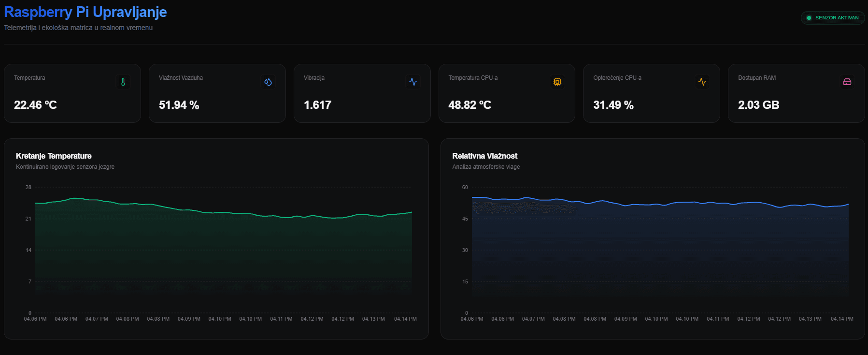Click the green temperature line in the chart

coord(224,212)
